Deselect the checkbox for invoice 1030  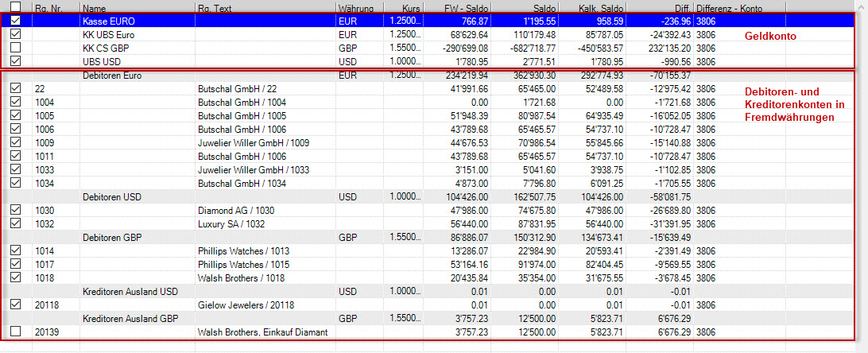(16, 210)
